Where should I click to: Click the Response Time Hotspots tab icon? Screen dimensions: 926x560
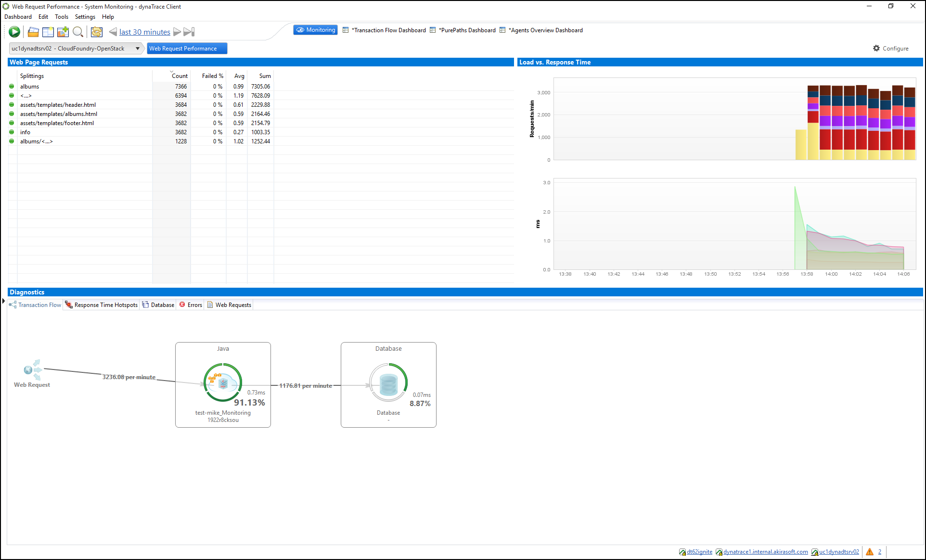pos(69,305)
